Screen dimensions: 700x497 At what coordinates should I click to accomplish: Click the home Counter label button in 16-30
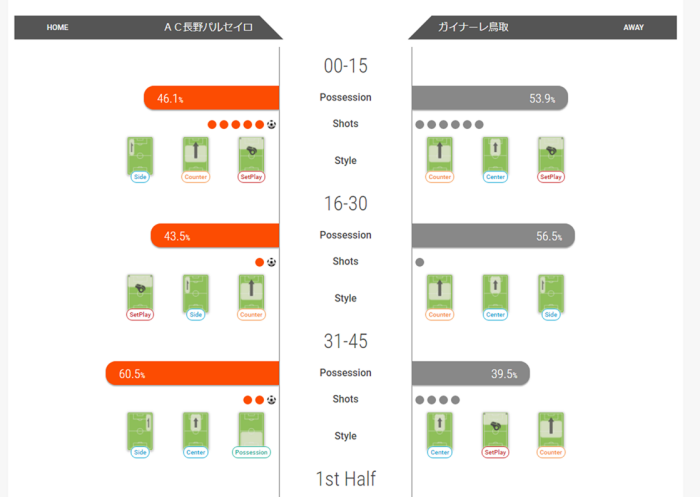tap(252, 315)
